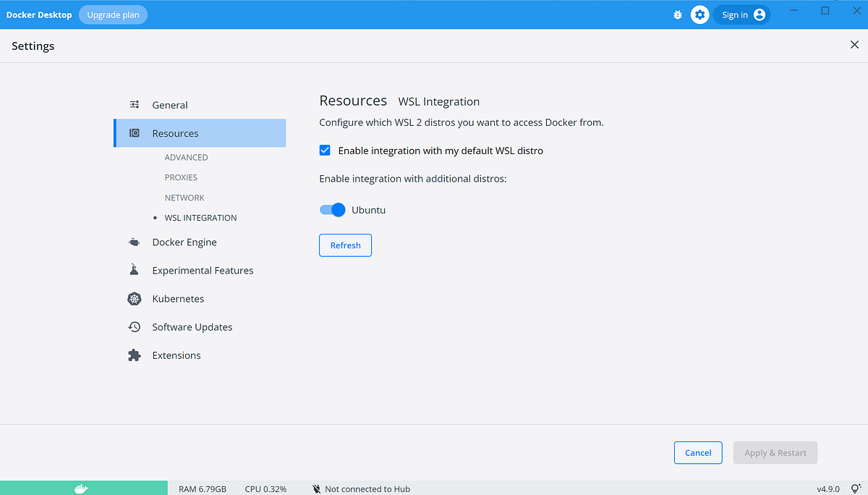Image resolution: width=868 pixels, height=495 pixels.
Task: Switch to the NETWORK tab
Action: 184,197
